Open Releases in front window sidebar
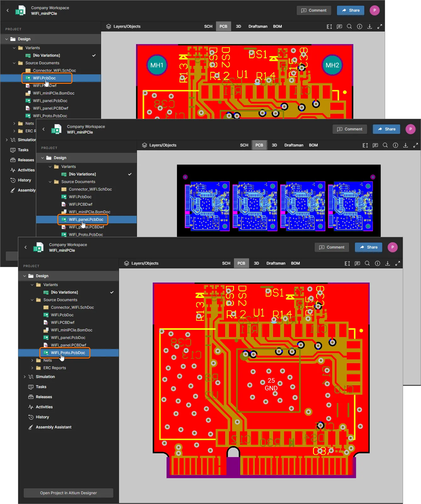The width and height of the screenshot is (421, 504). [44, 397]
